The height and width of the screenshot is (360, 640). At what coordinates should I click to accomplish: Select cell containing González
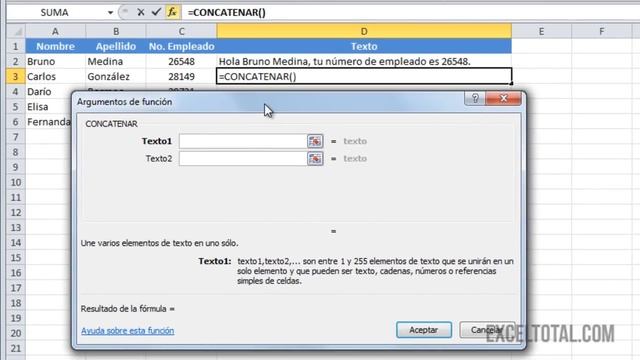pyautogui.click(x=116, y=76)
